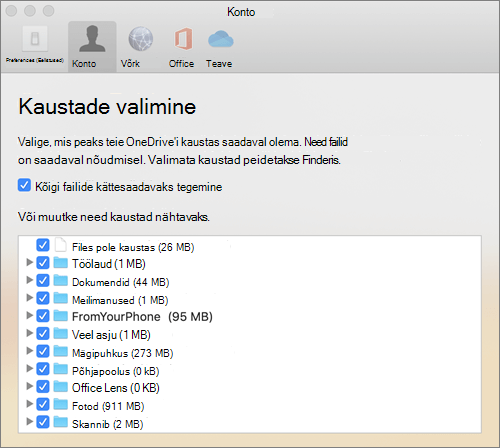Click the Preferences (General) tab label
This screenshot has height=448, width=500.
click(35, 60)
